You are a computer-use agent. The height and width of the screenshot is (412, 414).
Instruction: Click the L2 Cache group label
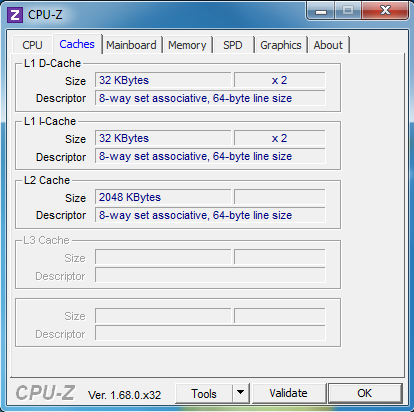[47, 180]
